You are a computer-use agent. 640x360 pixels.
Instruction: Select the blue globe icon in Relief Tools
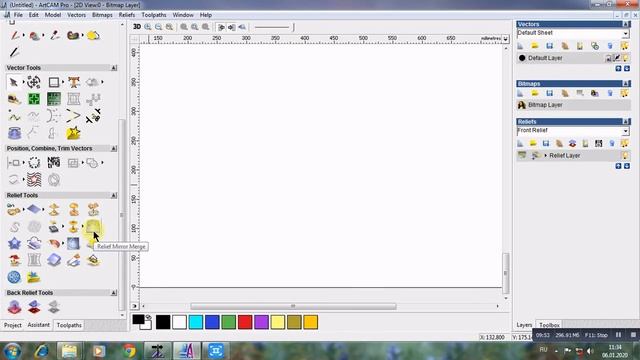pos(14,277)
